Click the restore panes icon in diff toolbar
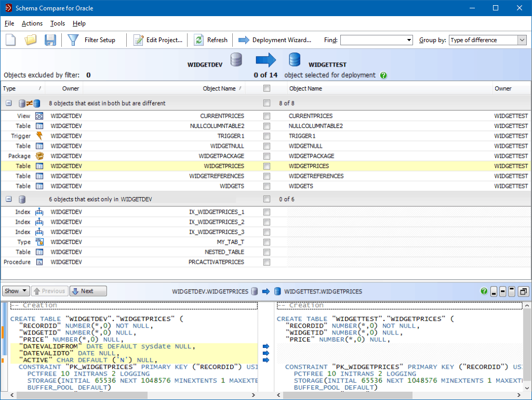 [524, 292]
